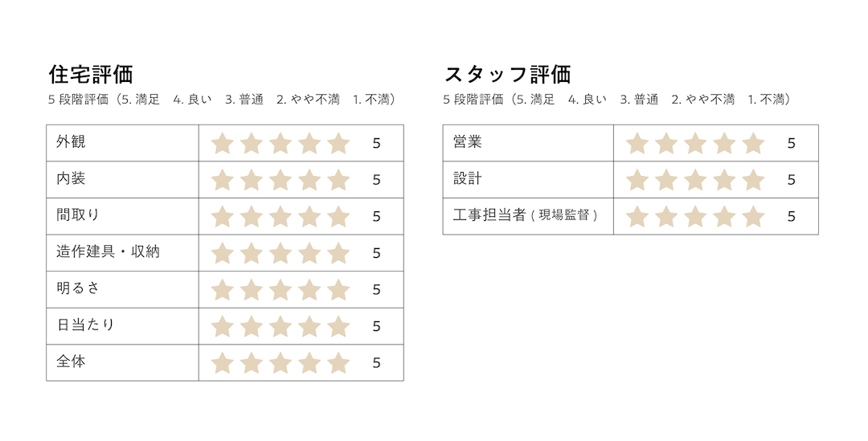This screenshot has height=441, width=868.
Task: Click the スタッフ評価 heading
Action: tap(508, 74)
